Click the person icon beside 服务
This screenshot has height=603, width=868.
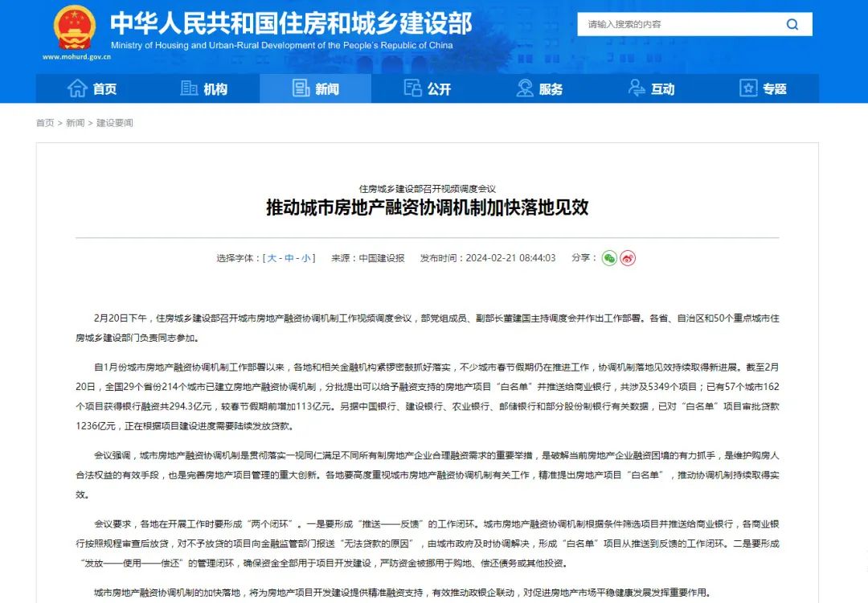[x=525, y=88]
